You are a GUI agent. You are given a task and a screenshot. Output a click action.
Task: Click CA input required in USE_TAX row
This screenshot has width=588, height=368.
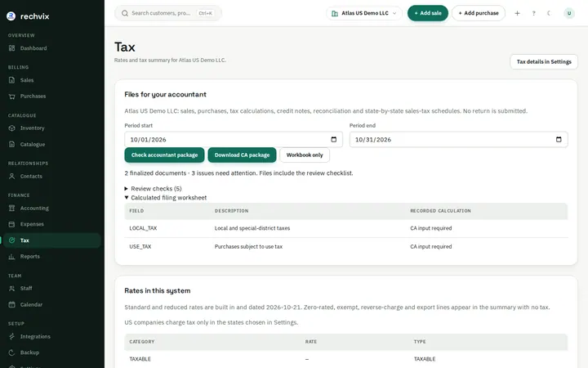pos(431,247)
